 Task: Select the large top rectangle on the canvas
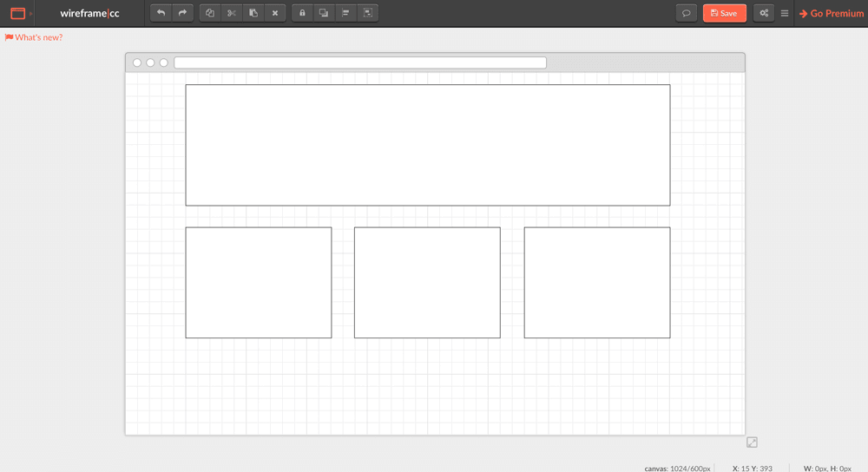point(427,145)
